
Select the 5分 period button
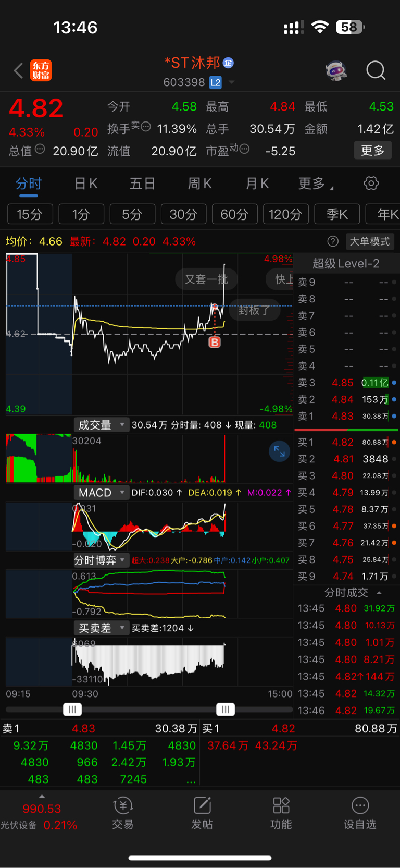[132, 214]
